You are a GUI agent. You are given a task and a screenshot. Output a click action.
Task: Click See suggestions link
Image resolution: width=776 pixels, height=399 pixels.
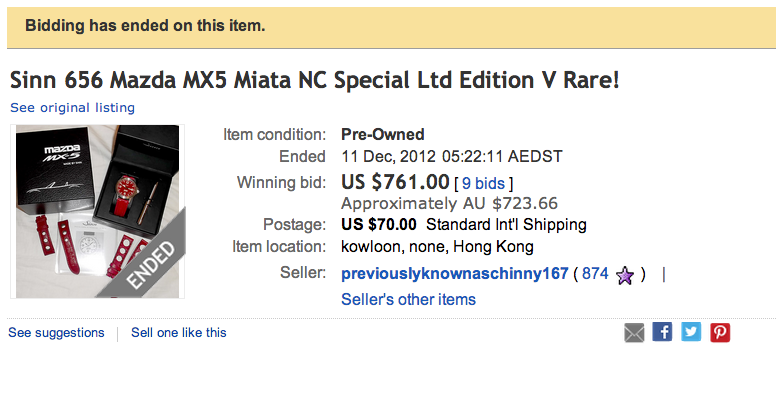coord(56,333)
